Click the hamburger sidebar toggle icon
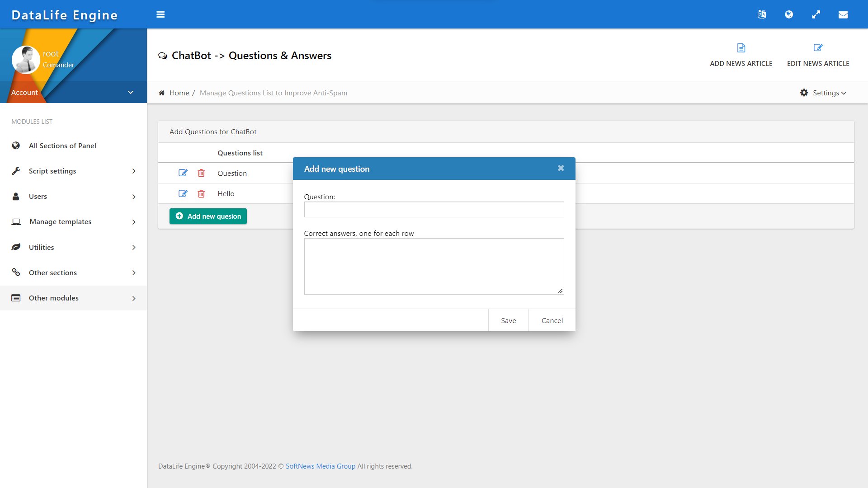This screenshot has height=488, width=868. click(160, 14)
